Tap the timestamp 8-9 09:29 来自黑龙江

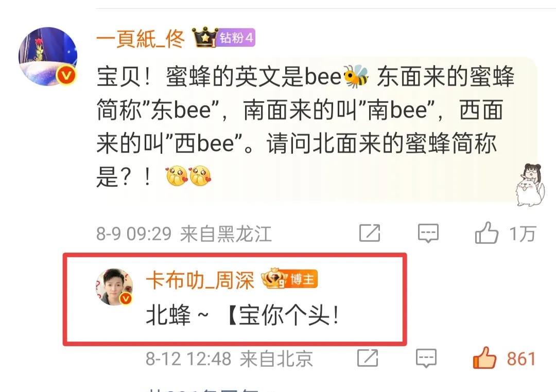tap(184, 234)
